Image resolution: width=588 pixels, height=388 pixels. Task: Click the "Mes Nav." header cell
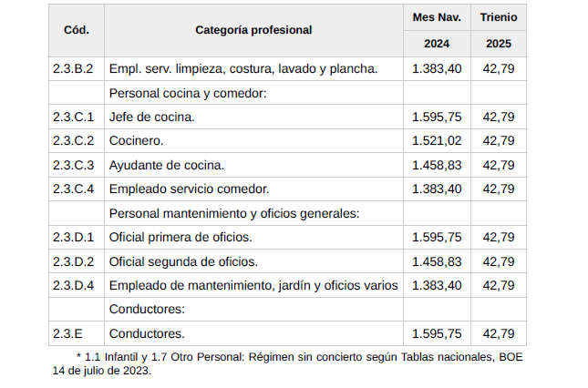click(437, 17)
